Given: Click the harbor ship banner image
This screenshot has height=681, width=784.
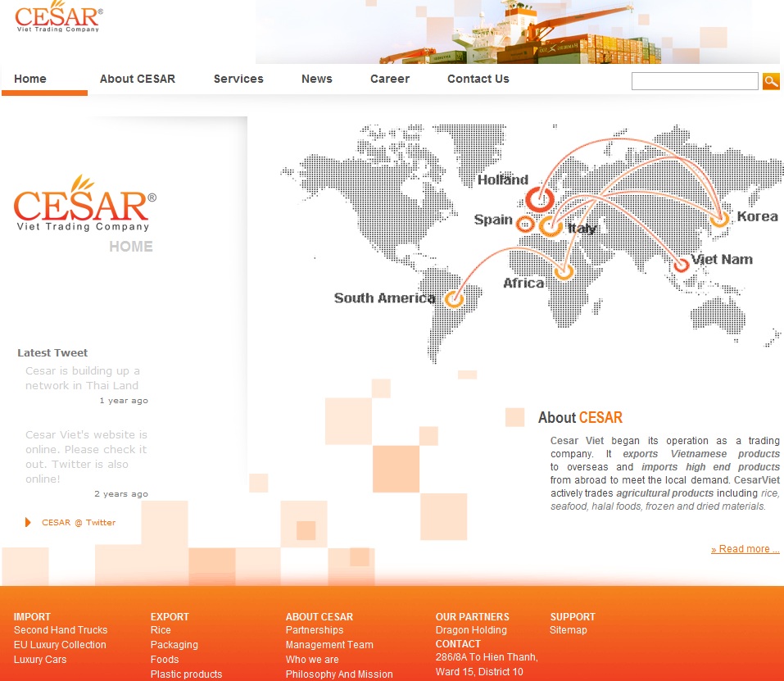Looking at the screenshot, I should [518, 32].
